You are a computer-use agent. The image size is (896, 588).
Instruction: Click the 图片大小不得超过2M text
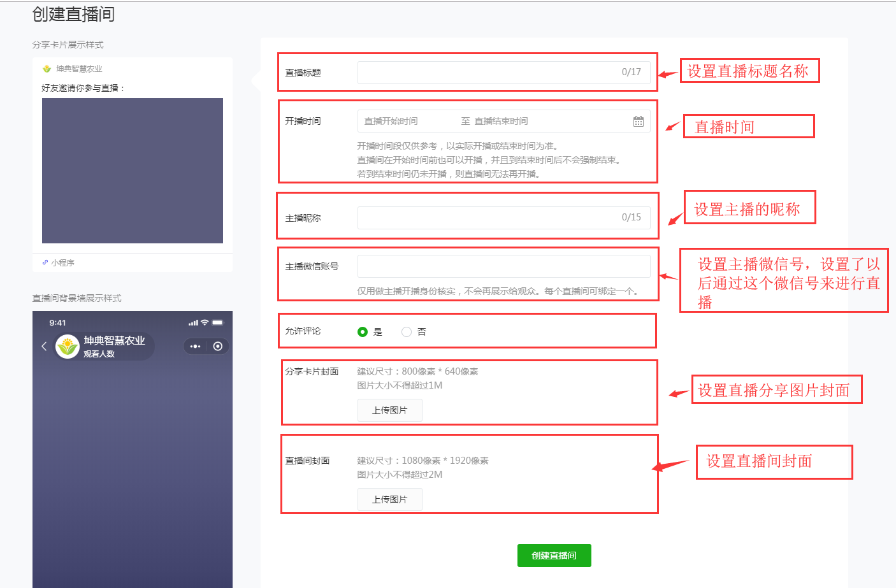tap(400, 475)
